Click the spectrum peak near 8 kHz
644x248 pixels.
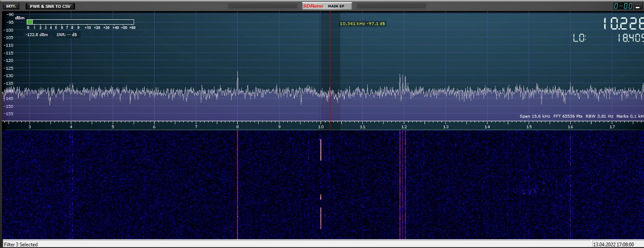237,80
